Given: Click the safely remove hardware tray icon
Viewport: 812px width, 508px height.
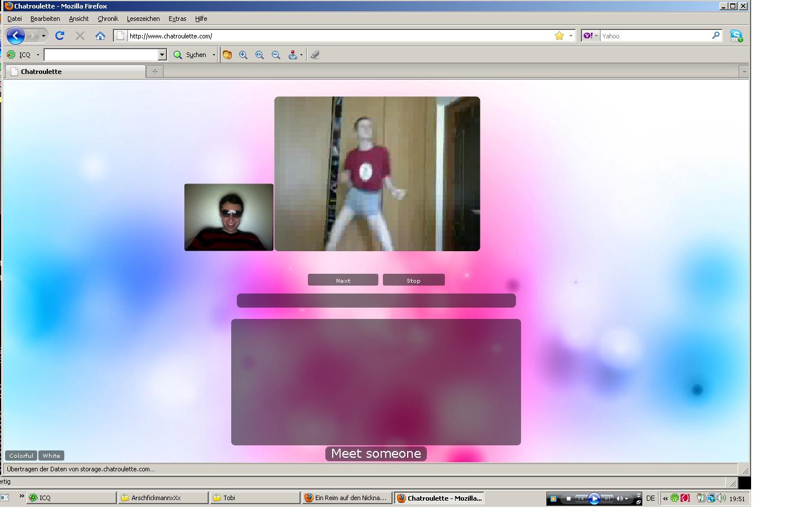Looking at the screenshot, I should click(x=701, y=498).
